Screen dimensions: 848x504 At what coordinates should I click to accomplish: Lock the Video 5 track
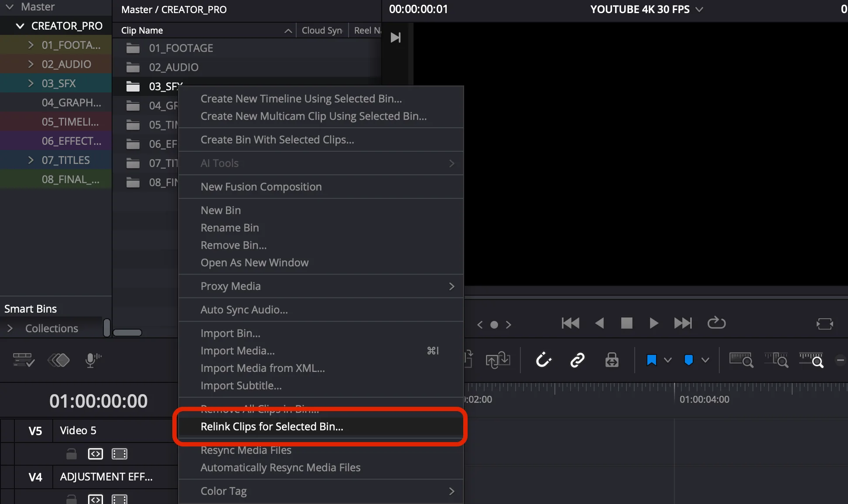coord(72,454)
